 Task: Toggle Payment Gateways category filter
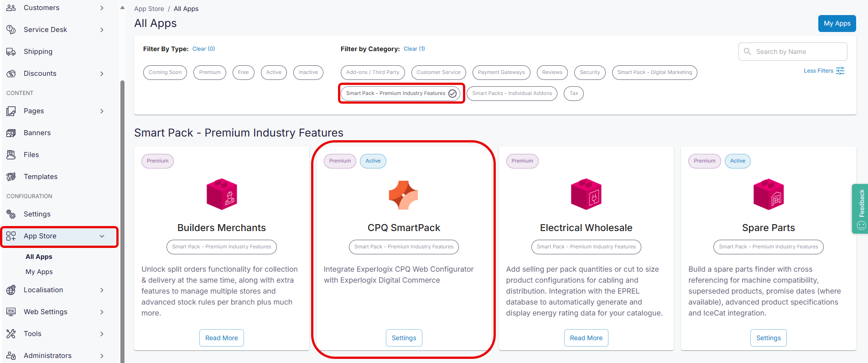point(501,72)
